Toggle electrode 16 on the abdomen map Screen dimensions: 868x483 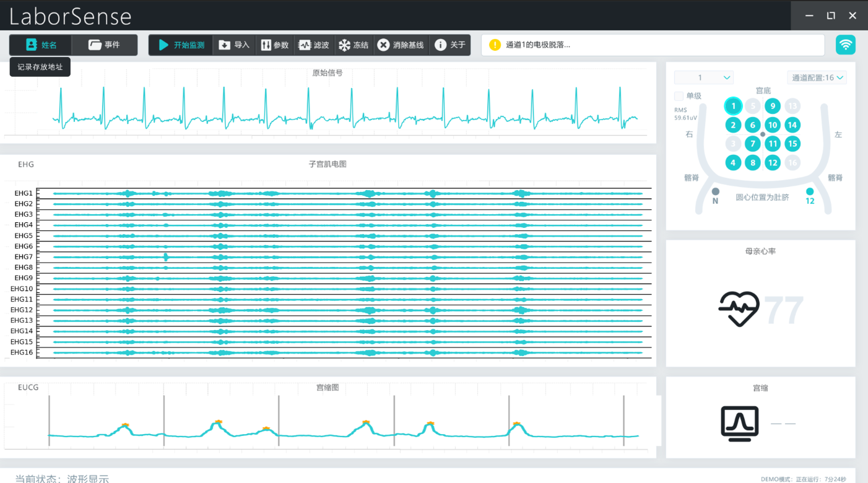tap(792, 163)
